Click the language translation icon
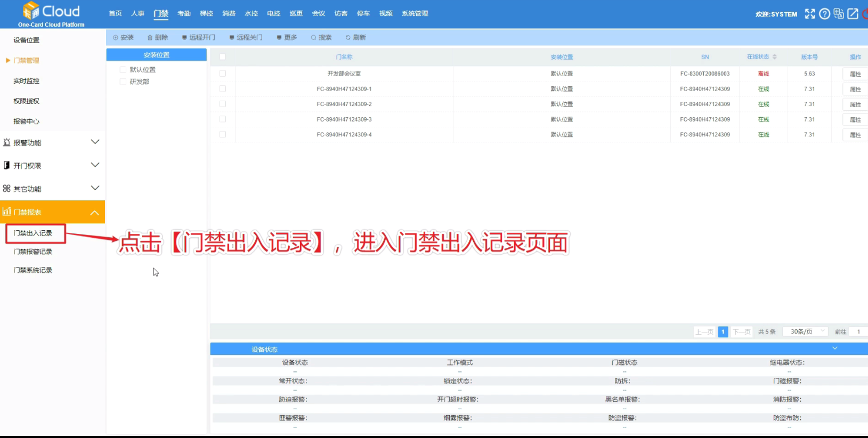This screenshot has height=438, width=868. (839, 14)
